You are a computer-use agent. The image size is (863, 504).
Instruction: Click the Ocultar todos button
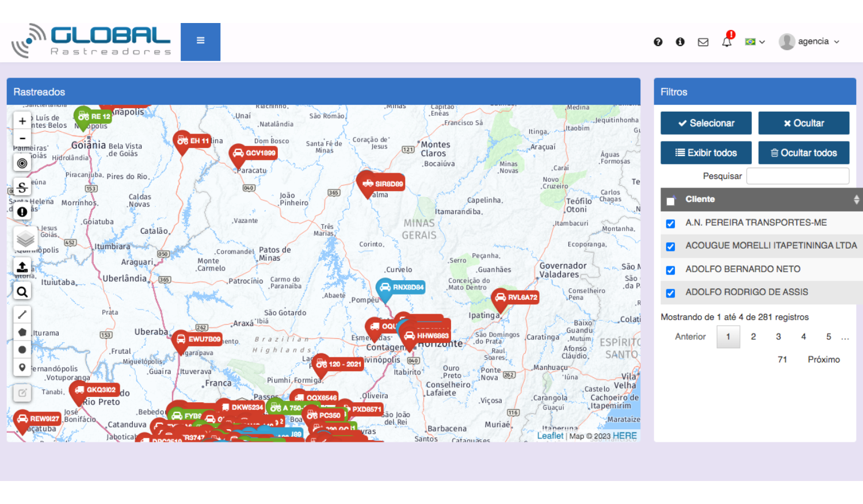tap(804, 153)
